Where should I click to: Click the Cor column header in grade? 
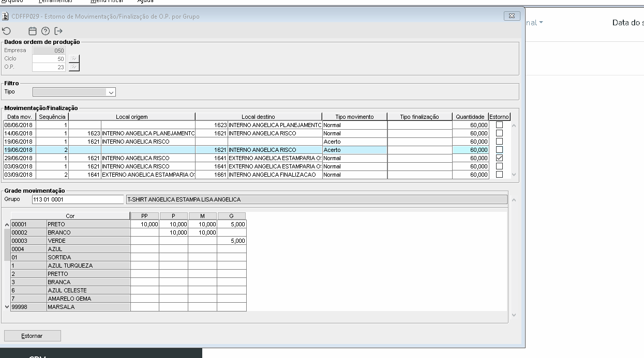point(70,216)
